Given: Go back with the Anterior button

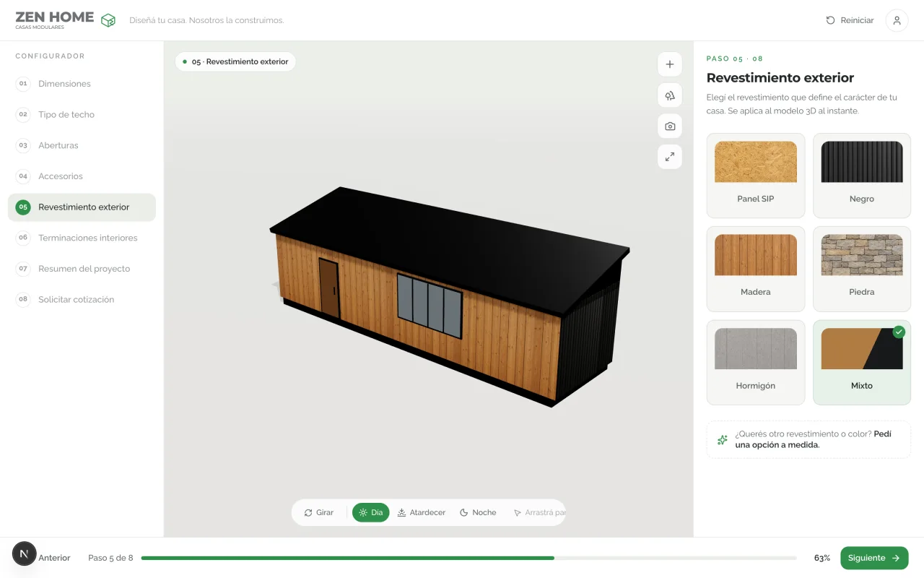Looking at the screenshot, I should (x=54, y=558).
